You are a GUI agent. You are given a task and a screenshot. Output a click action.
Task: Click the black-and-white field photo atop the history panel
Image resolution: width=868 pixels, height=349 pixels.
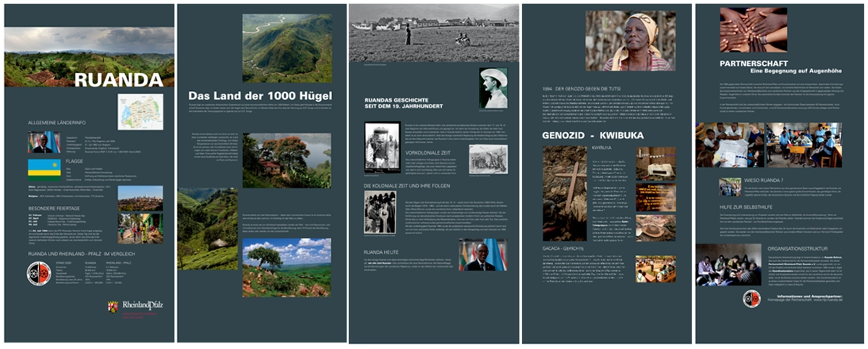pos(433,34)
